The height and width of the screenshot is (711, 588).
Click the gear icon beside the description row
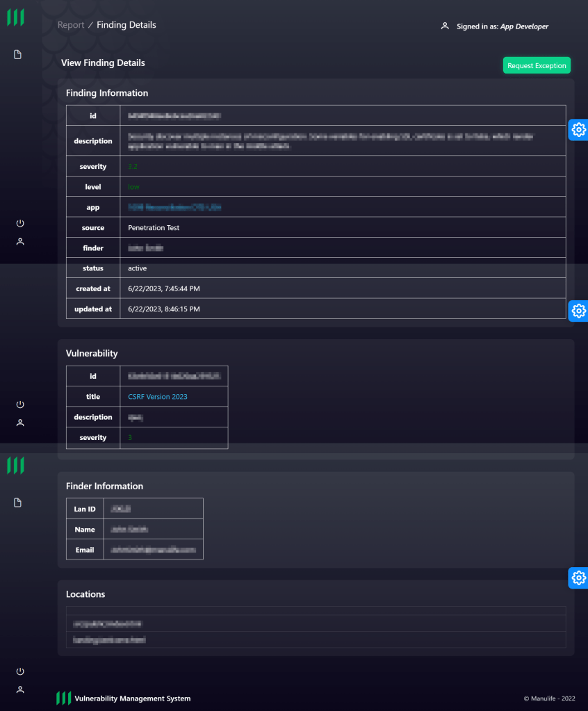point(578,129)
